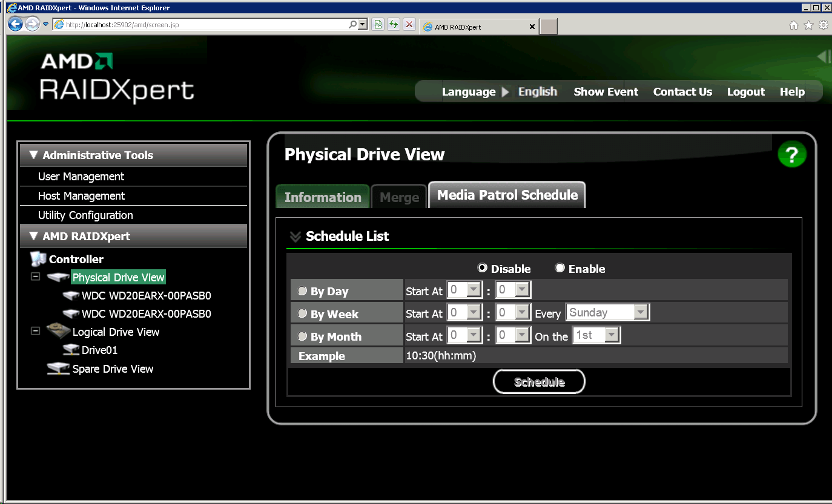The width and height of the screenshot is (832, 504).
Task: Click Help in the top navigation
Action: (792, 91)
